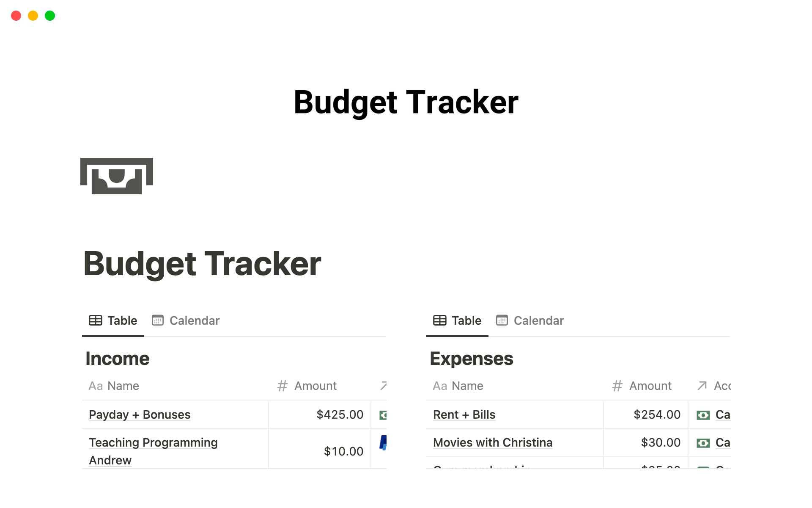Click the PayPal icon beside Teaching Programming Andrew
812x508 pixels.
tap(383, 443)
